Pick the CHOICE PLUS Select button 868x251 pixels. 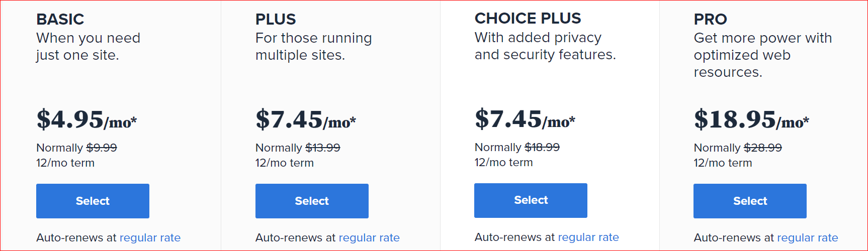[x=531, y=200]
